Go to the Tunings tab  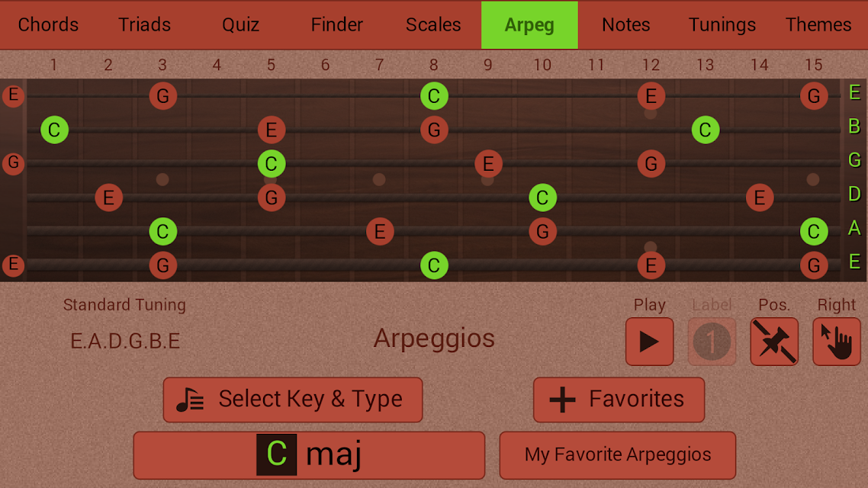pyautogui.click(x=722, y=25)
